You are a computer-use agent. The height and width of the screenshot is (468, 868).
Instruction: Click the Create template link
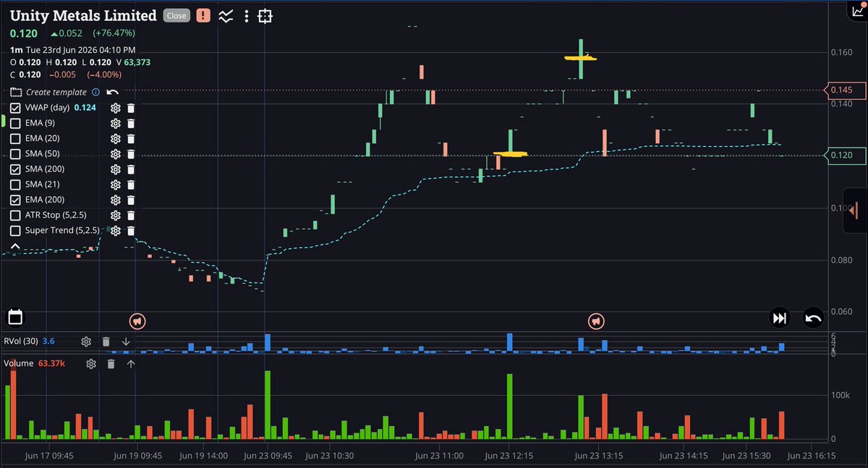[x=56, y=93]
